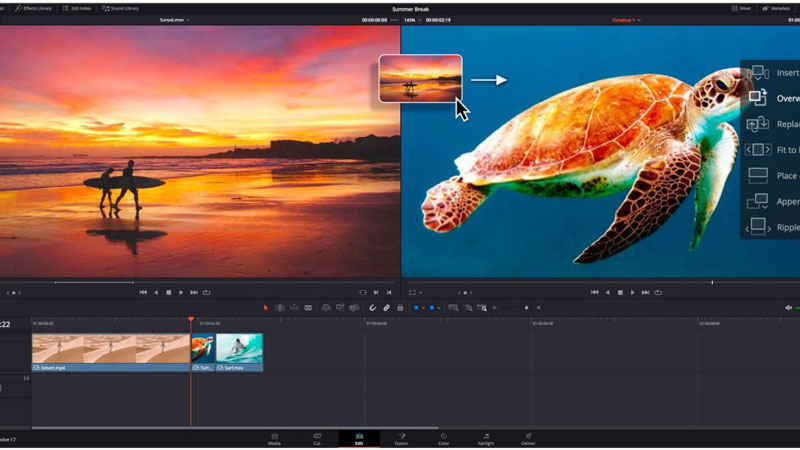Open the Fairlight page tab
800x450 pixels.
coord(486,438)
